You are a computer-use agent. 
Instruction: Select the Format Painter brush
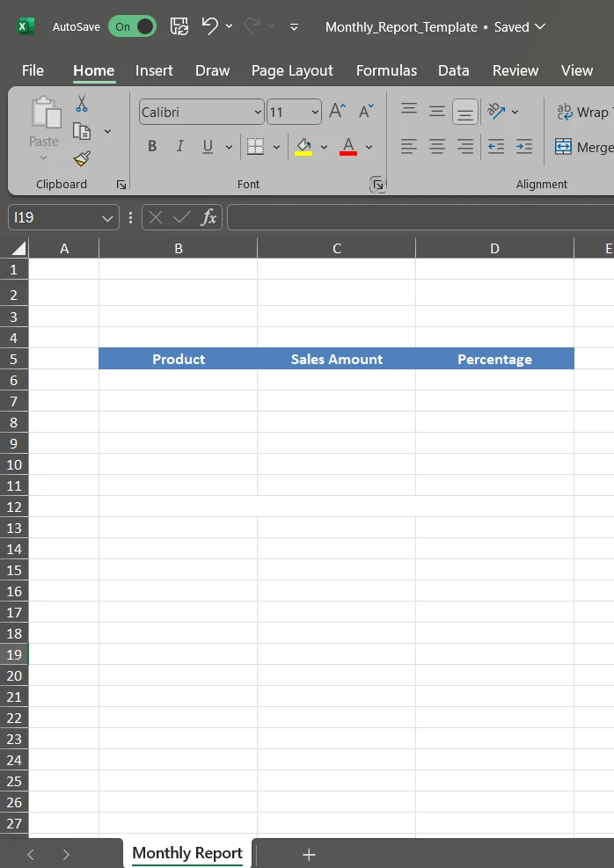click(82, 158)
